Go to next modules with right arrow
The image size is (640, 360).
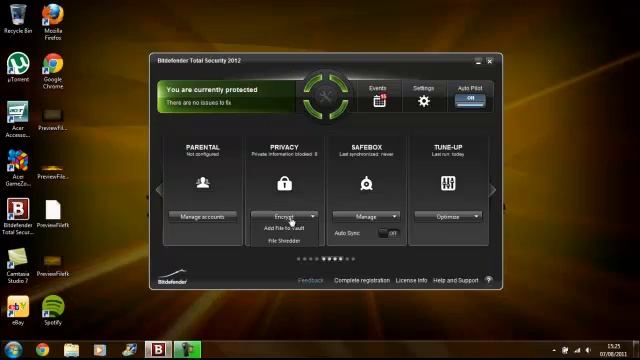pos(493,190)
